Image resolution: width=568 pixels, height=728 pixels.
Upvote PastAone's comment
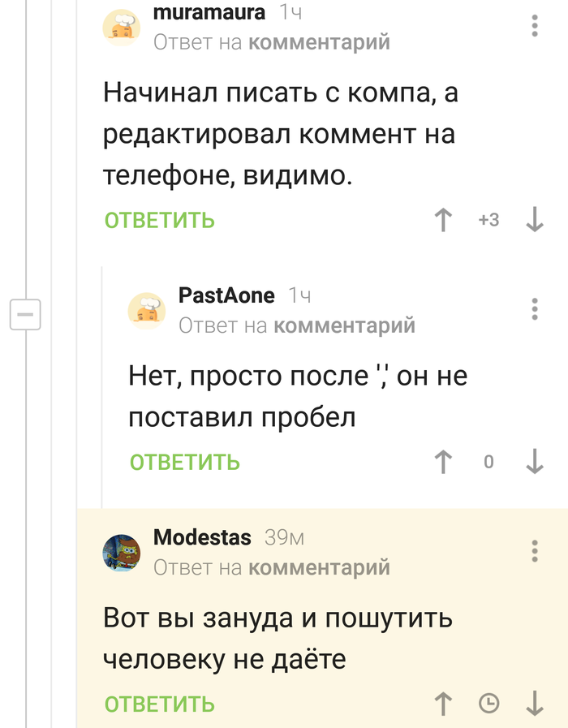point(443,462)
